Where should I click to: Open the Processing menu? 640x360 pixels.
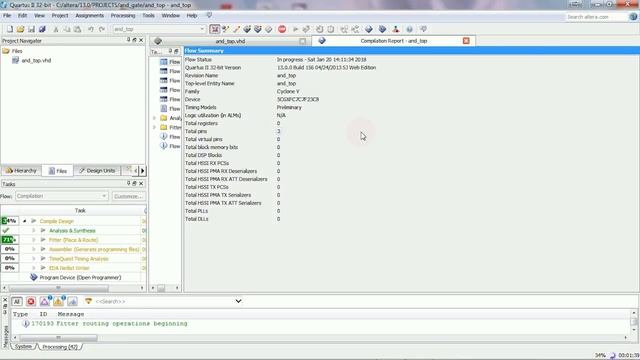pos(123,16)
